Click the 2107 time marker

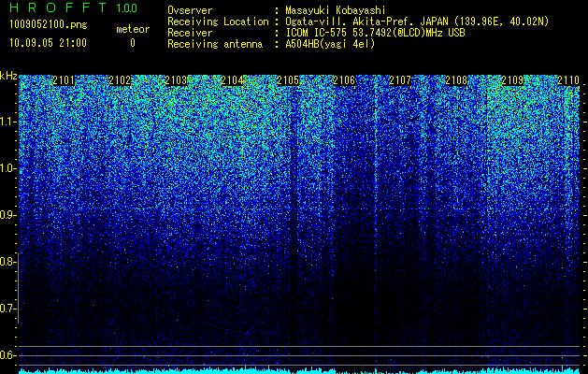(x=400, y=80)
